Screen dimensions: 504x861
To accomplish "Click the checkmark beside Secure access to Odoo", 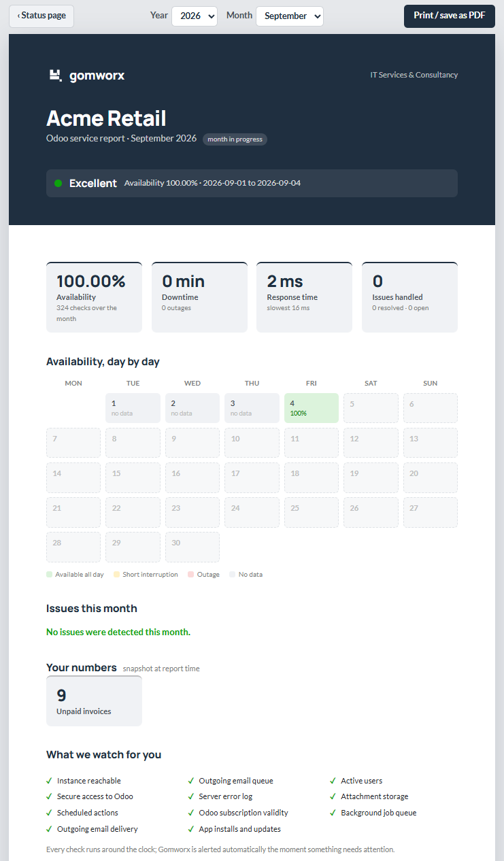I will click(50, 796).
